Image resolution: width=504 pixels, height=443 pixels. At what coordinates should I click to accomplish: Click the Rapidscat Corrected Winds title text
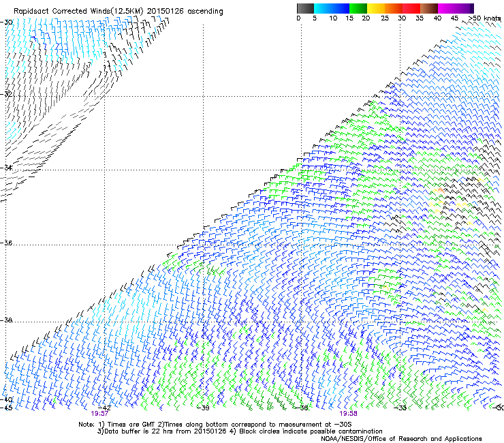pos(119,12)
